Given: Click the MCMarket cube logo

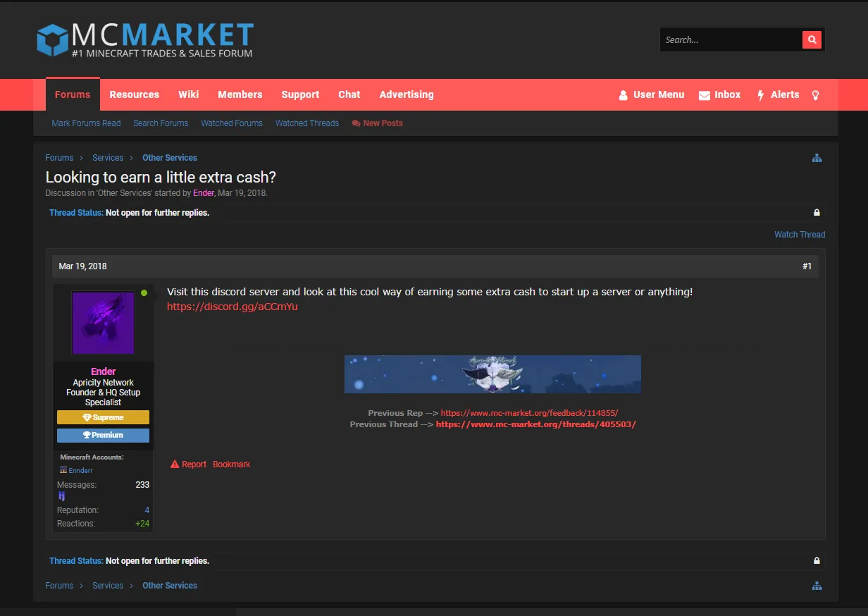Looking at the screenshot, I should coord(52,40).
